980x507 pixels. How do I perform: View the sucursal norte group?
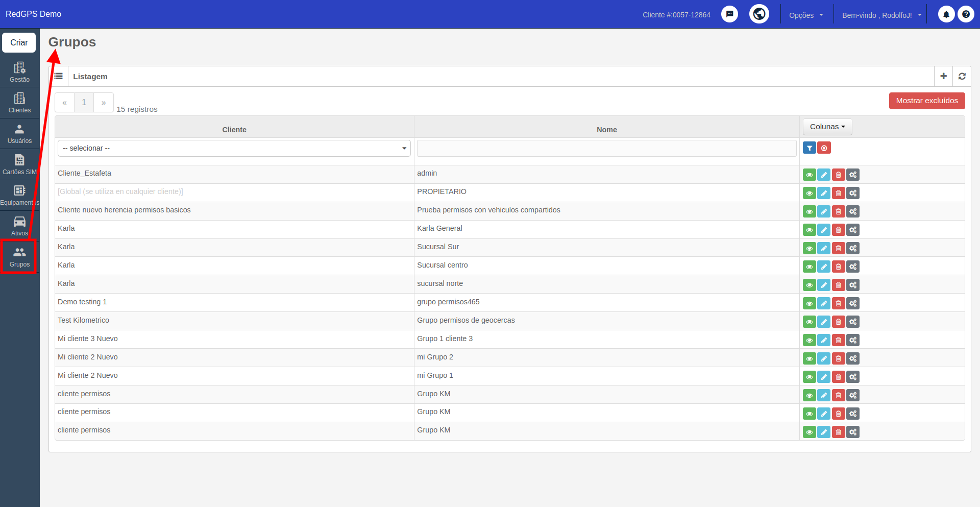click(x=810, y=285)
